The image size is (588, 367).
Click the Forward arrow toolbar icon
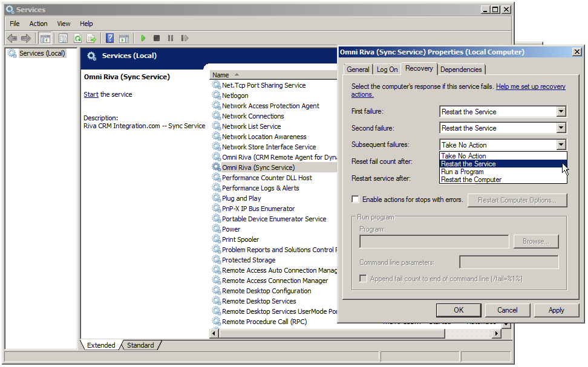coord(26,38)
